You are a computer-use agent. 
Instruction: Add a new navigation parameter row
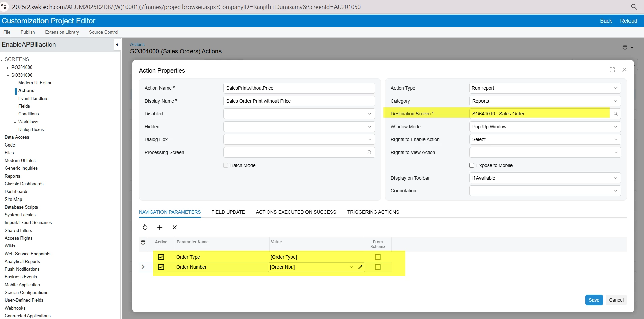160,227
